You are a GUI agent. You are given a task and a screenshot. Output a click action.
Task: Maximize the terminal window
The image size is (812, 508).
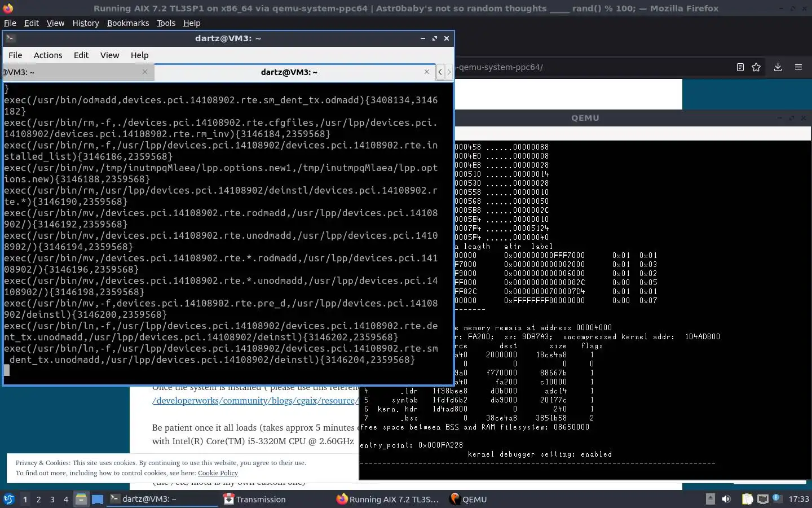tap(435, 38)
